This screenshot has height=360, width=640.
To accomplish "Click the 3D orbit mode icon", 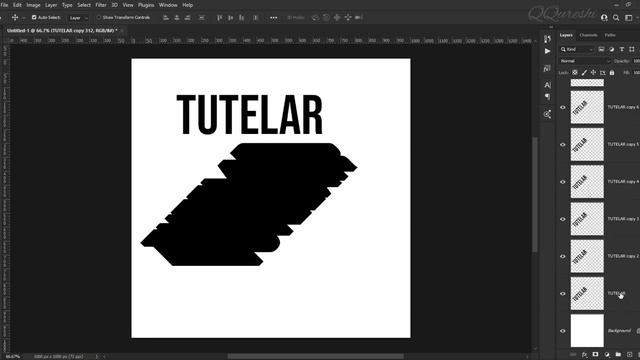I will coord(315,18).
